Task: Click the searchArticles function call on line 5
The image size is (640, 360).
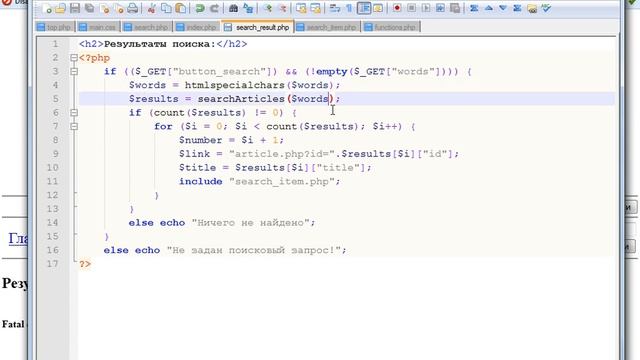Action: (x=241, y=99)
